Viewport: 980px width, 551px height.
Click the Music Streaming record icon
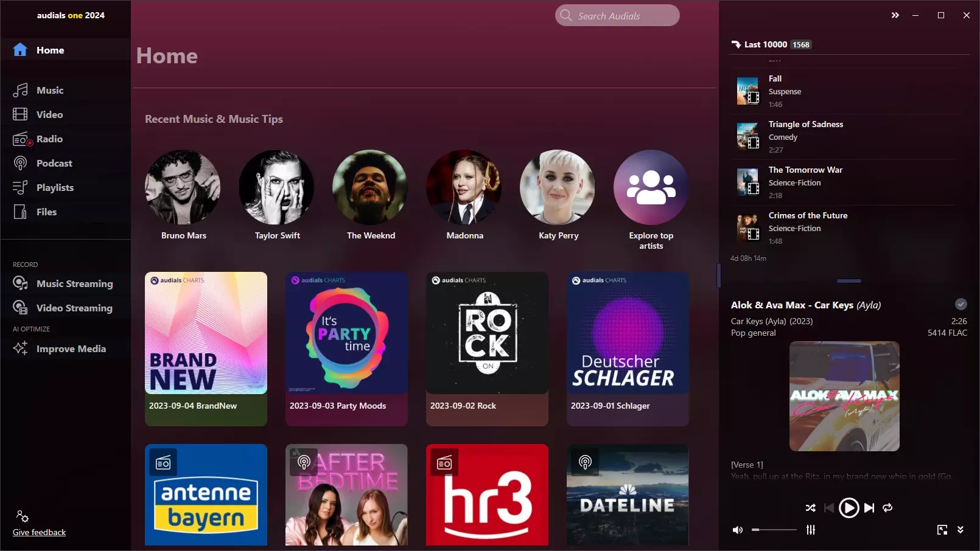(20, 283)
